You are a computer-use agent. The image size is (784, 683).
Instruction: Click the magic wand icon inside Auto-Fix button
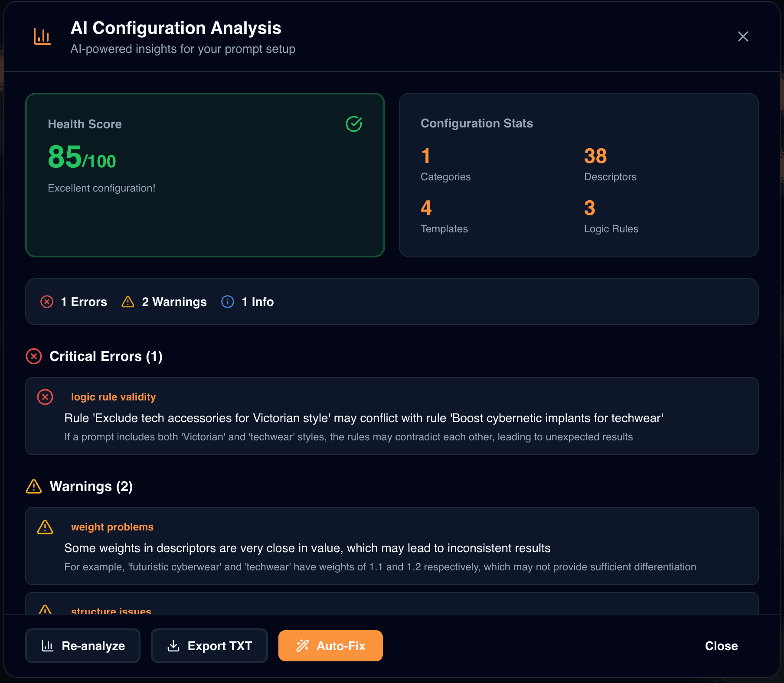click(x=302, y=646)
